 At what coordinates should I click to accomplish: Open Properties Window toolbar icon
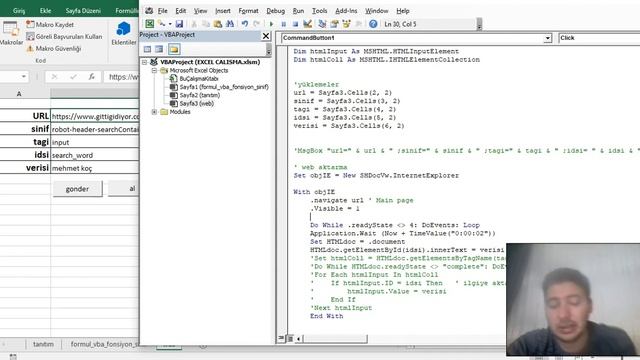coord(334,24)
